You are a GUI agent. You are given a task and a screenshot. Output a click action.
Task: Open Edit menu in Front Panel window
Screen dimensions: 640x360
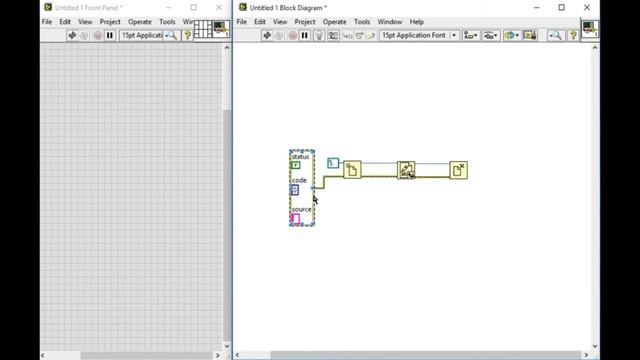tap(65, 22)
